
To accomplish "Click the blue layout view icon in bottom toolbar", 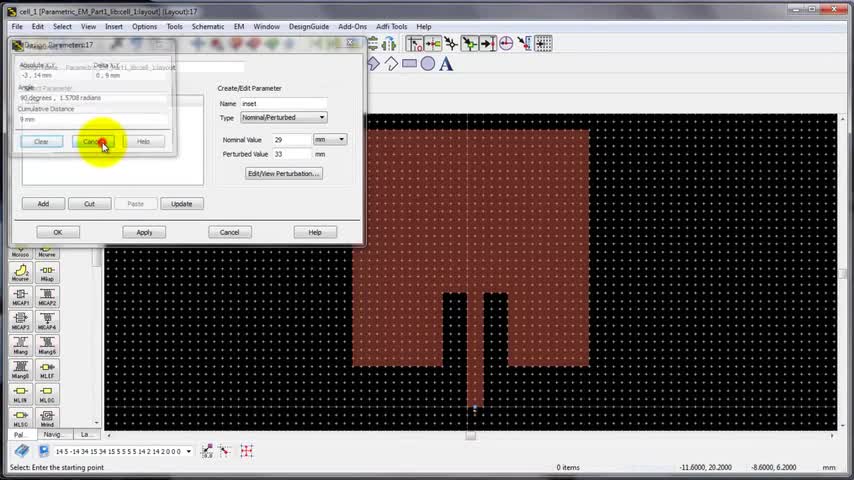I will pos(22,451).
